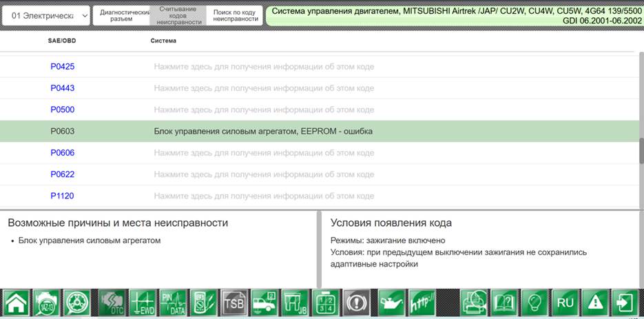Click 'Режимы: зажигание включено' text
The image size is (644, 319).
(x=388, y=240)
